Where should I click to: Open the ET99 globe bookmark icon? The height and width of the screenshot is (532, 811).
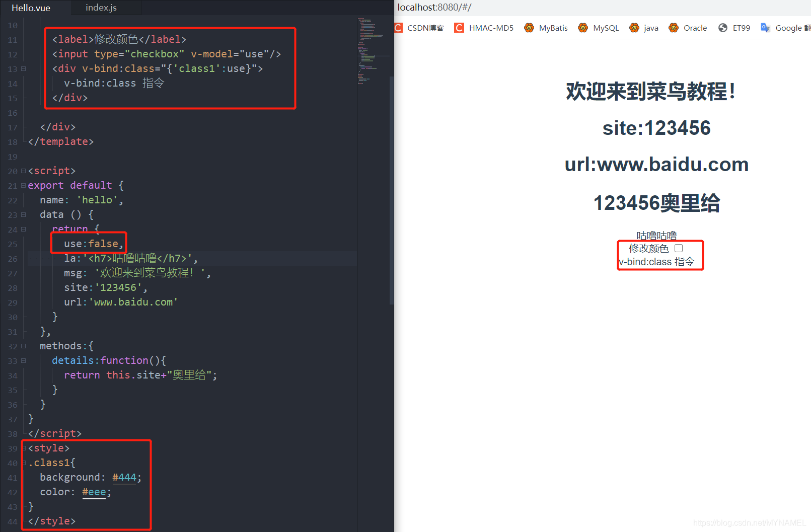point(723,28)
